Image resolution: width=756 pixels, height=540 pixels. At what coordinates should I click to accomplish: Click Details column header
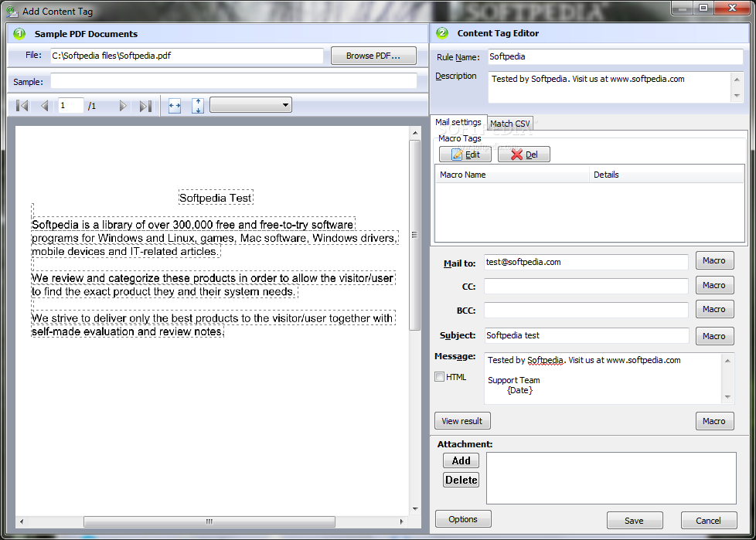tap(666, 175)
